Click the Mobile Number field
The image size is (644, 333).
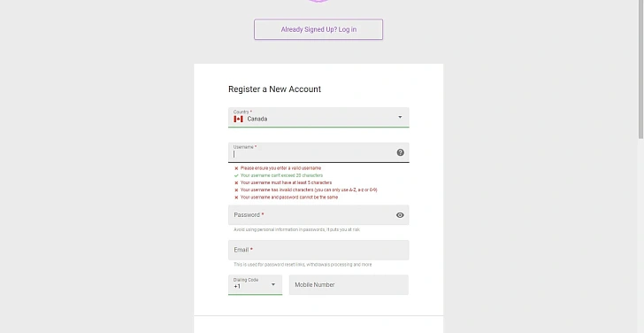coord(349,284)
